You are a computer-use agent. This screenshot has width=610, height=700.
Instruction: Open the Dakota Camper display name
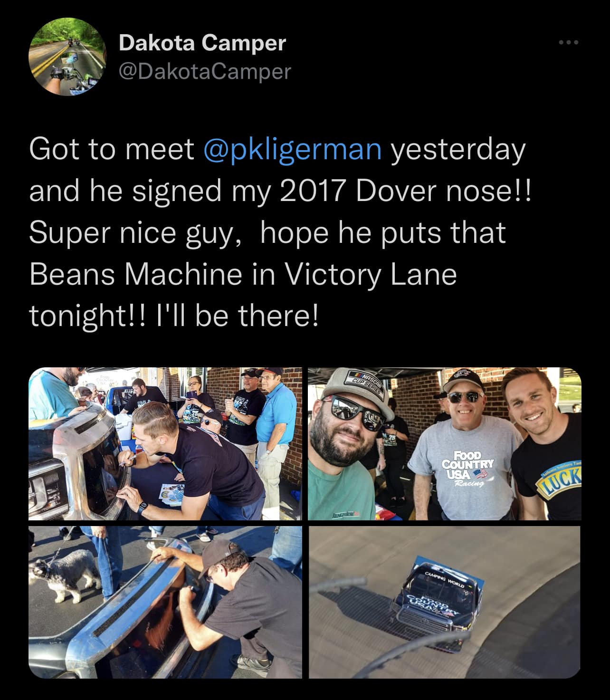pyautogui.click(x=202, y=43)
